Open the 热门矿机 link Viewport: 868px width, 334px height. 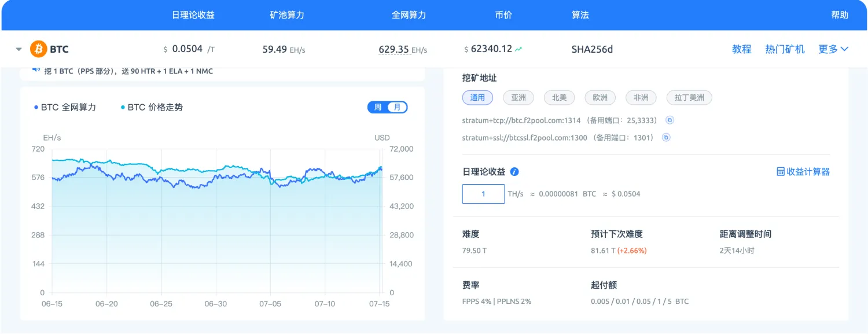784,49
